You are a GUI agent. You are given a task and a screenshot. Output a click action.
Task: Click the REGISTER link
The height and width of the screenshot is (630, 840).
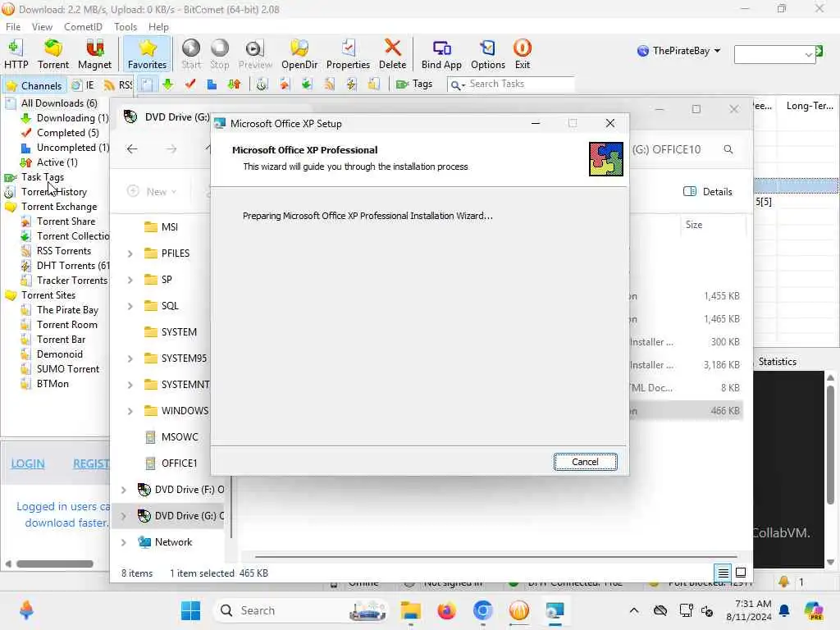[x=91, y=464]
